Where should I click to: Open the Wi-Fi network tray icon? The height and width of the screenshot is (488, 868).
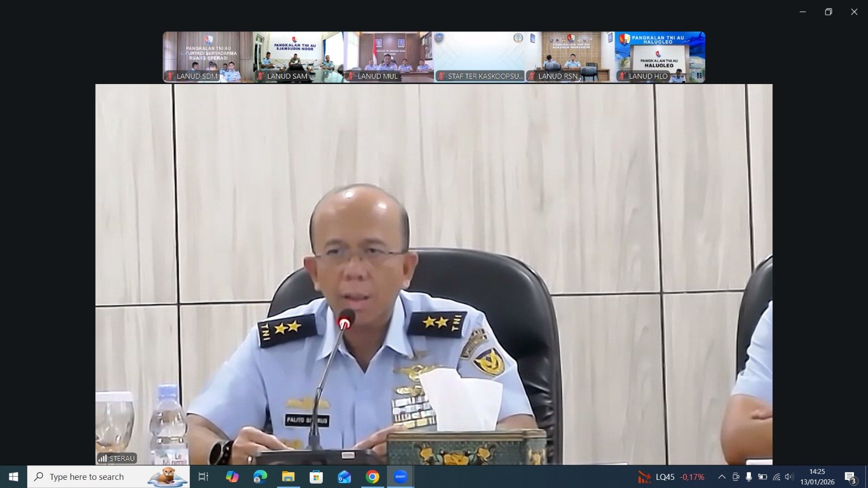tap(776, 477)
